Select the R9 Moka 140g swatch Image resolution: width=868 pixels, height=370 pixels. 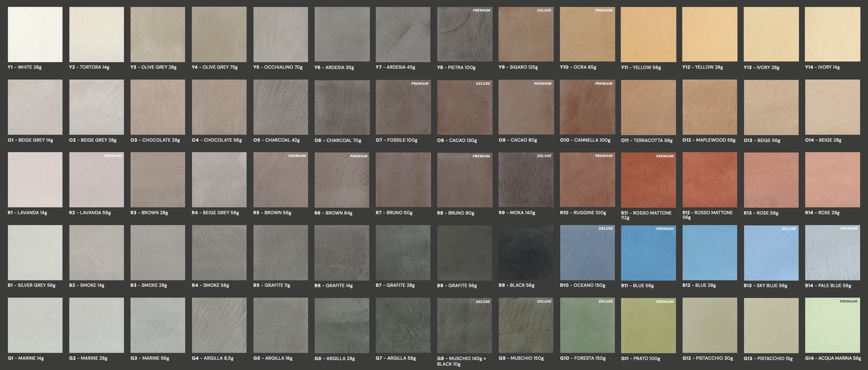[526, 180]
